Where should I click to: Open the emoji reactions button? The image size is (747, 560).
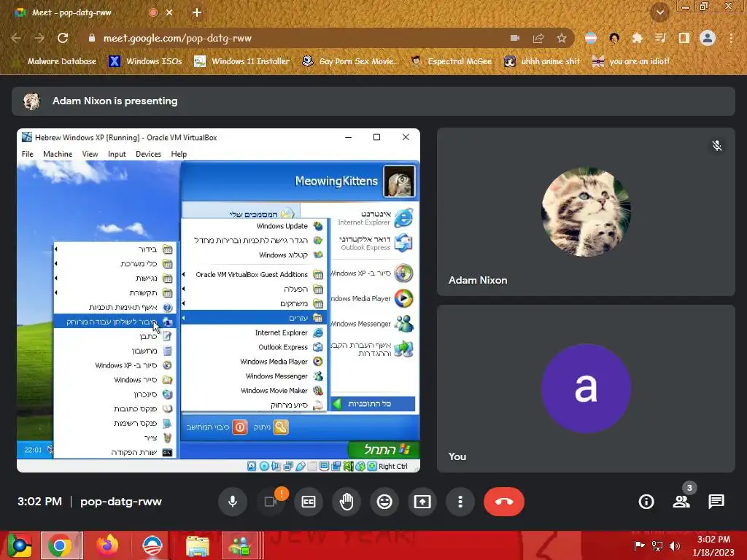384,502
